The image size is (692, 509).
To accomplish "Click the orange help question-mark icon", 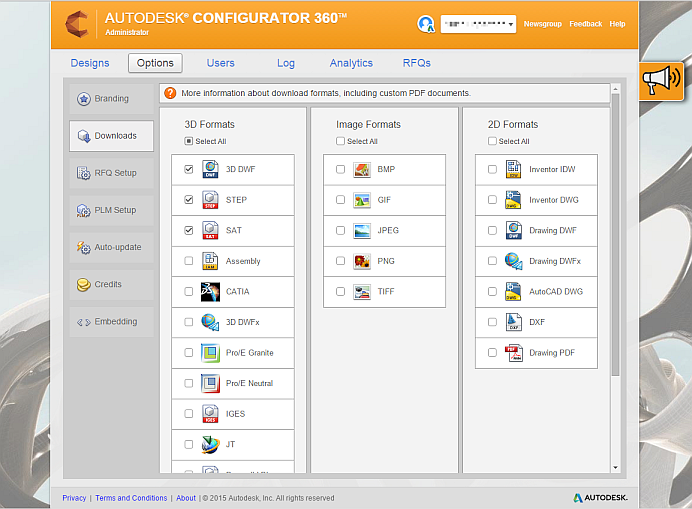I will tap(170, 93).
